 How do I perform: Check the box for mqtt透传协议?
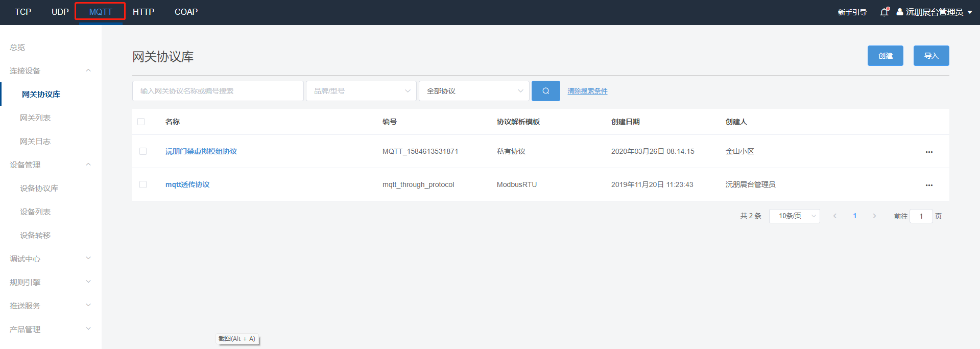pos(143,184)
